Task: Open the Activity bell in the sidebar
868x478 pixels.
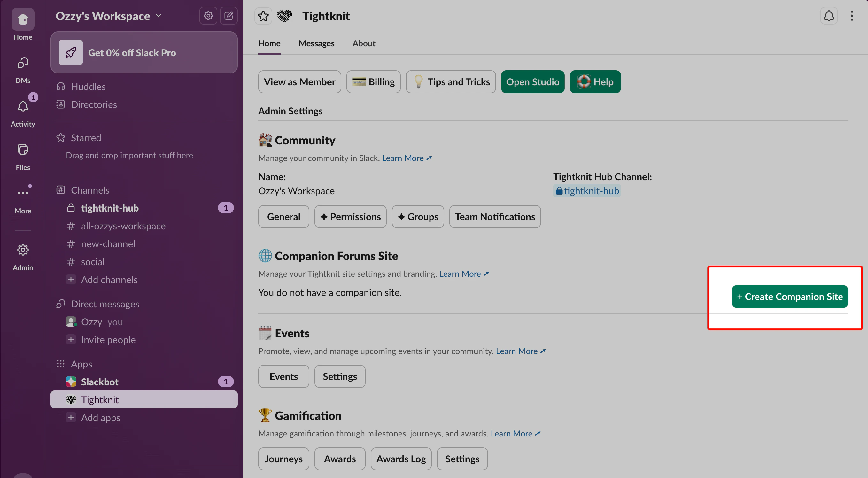Action: (x=23, y=106)
